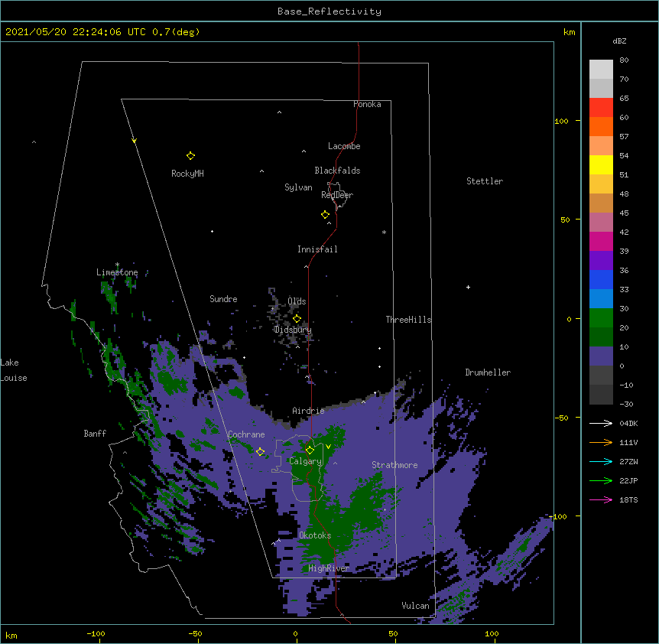Screen dimensions: 659x644
Task: Click the Limestone label
Action: pyautogui.click(x=117, y=272)
